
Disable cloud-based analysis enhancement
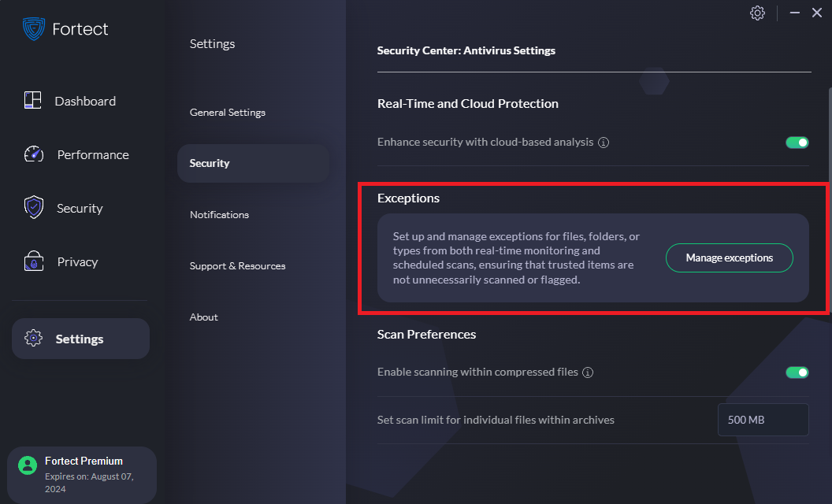(797, 143)
